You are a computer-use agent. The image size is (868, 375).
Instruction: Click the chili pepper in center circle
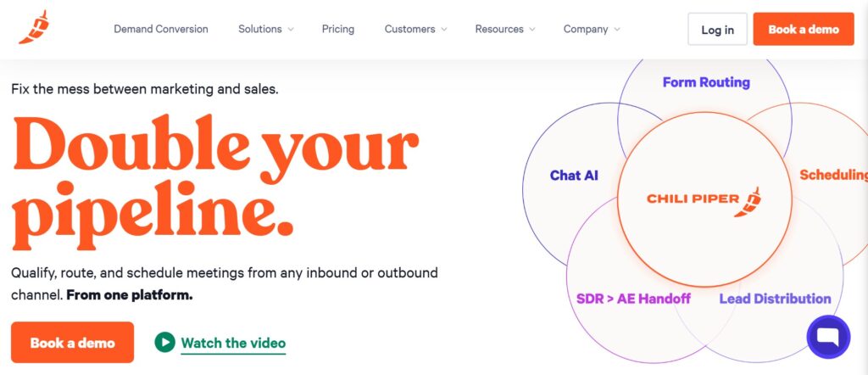coord(750,201)
